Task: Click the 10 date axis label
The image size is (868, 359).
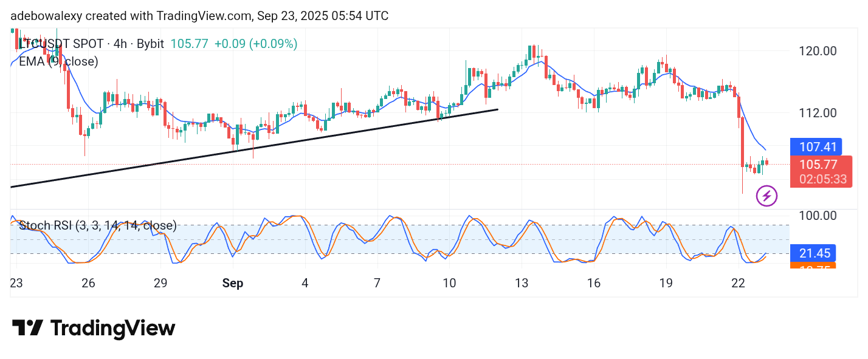Action: coord(449,284)
